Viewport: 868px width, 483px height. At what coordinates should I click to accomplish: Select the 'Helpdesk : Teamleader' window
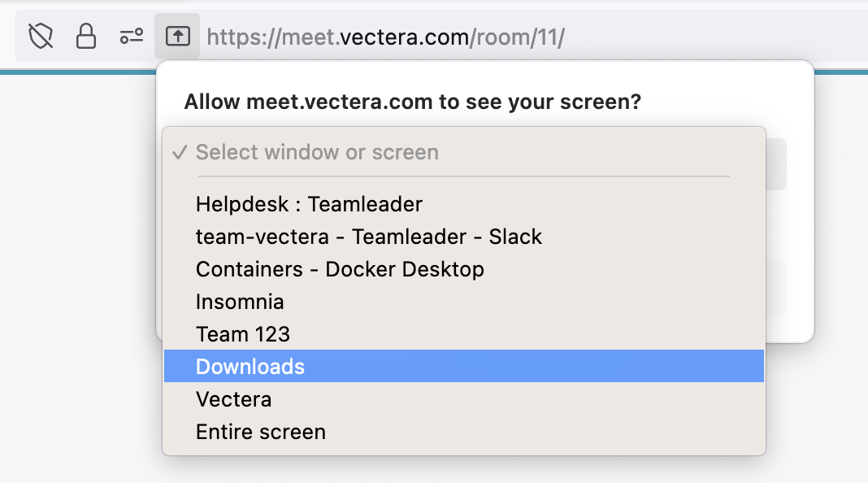464,204
